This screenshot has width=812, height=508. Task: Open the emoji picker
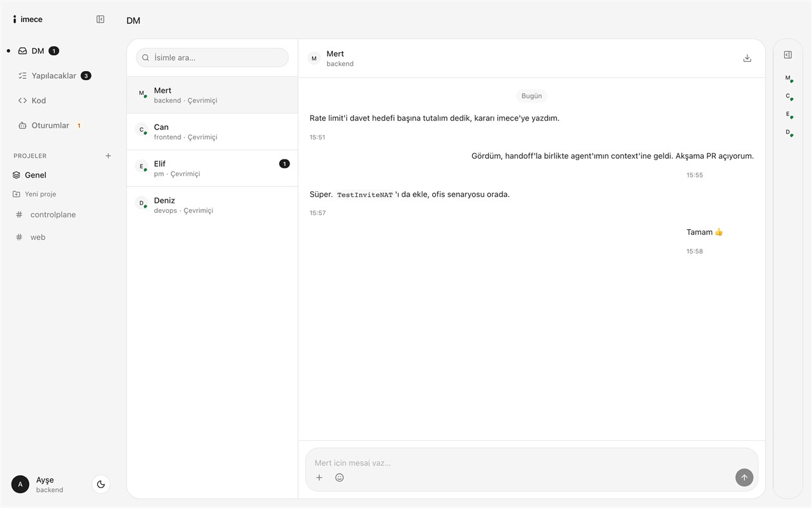click(339, 478)
